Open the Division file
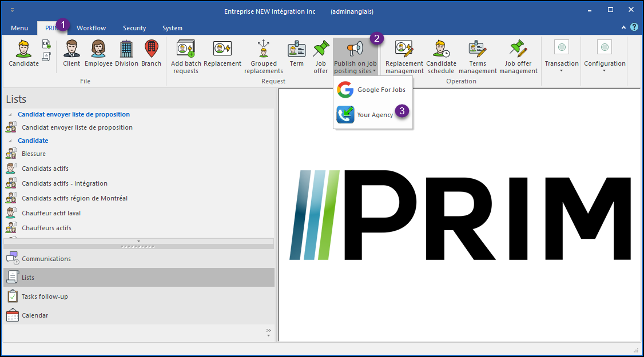The height and width of the screenshot is (357, 644). click(126, 53)
